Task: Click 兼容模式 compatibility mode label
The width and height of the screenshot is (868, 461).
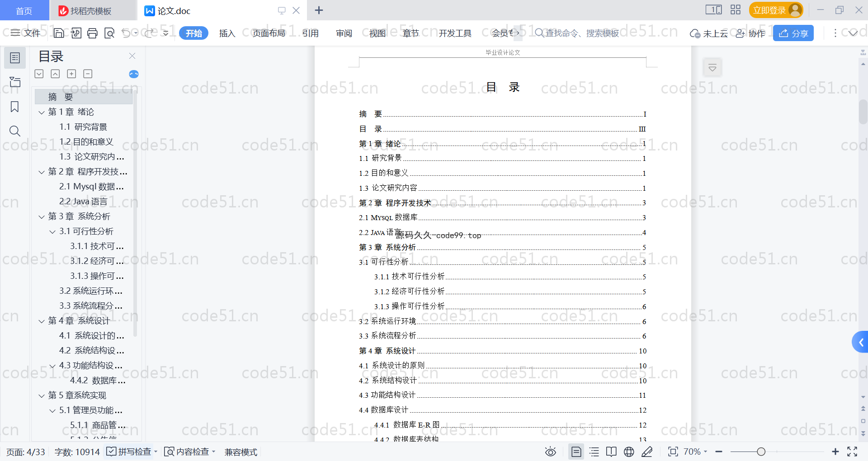Action: tap(241, 452)
